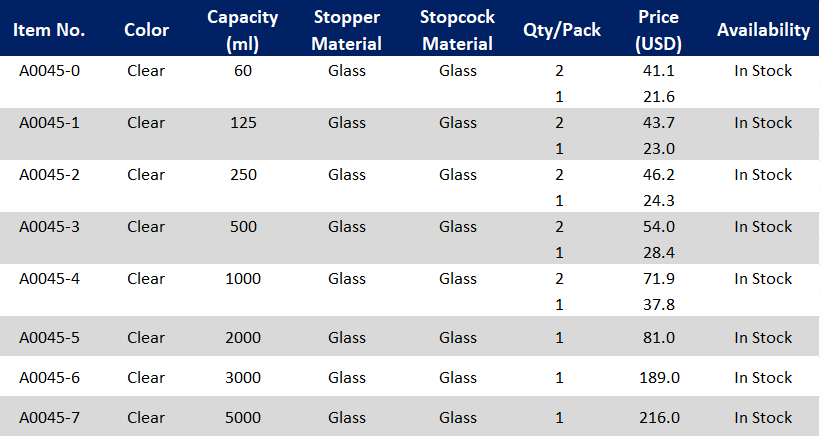Select item number A0045-1

point(49,122)
